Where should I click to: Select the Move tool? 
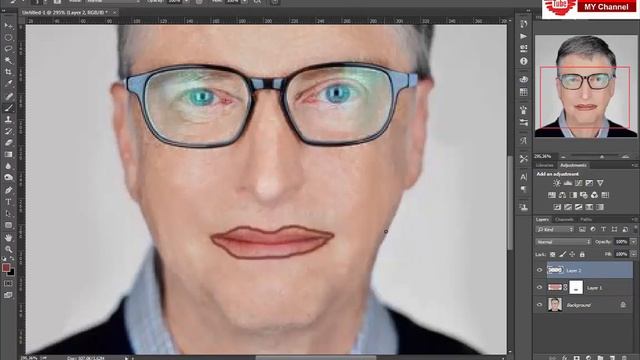tap(8, 25)
